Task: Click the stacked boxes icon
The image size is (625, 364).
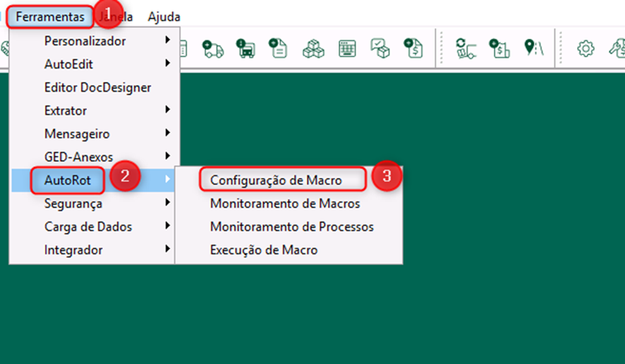Action: coord(313,49)
